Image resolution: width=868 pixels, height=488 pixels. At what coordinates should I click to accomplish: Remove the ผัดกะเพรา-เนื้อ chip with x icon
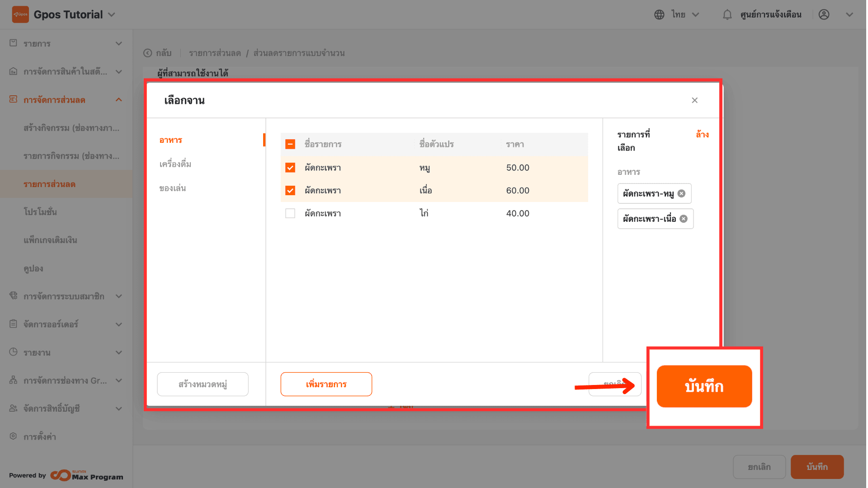pyautogui.click(x=684, y=219)
